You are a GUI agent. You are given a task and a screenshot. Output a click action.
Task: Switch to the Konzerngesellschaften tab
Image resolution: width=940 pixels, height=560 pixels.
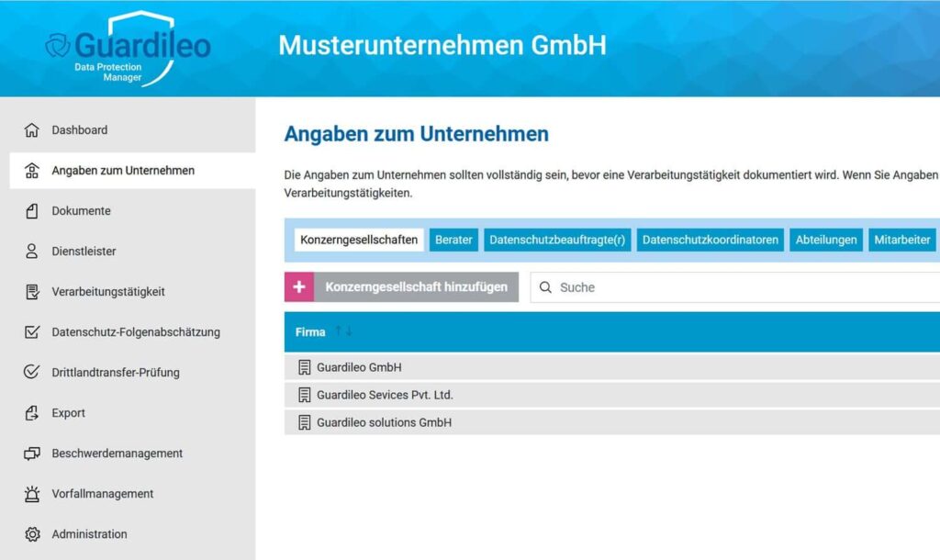tap(359, 240)
